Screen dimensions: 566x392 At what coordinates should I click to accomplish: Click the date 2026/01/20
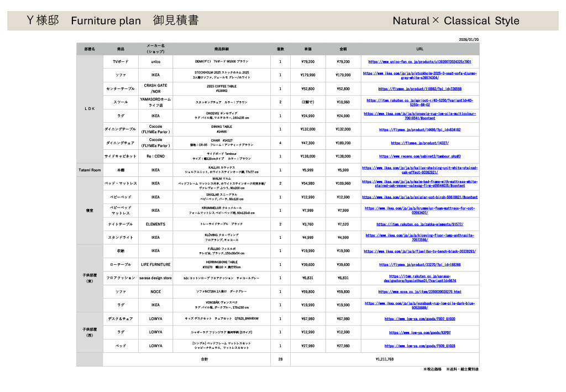coord(469,40)
